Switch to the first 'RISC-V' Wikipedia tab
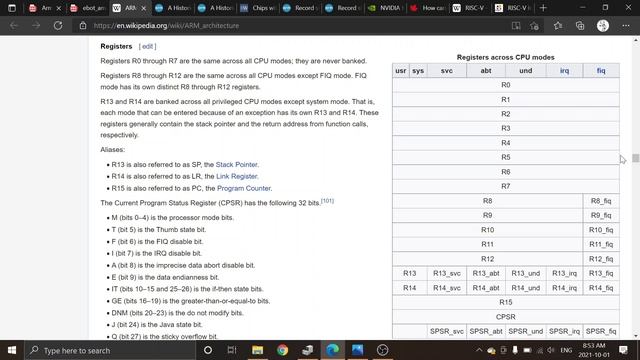640x360 pixels. pyautogui.click(x=471, y=8)
